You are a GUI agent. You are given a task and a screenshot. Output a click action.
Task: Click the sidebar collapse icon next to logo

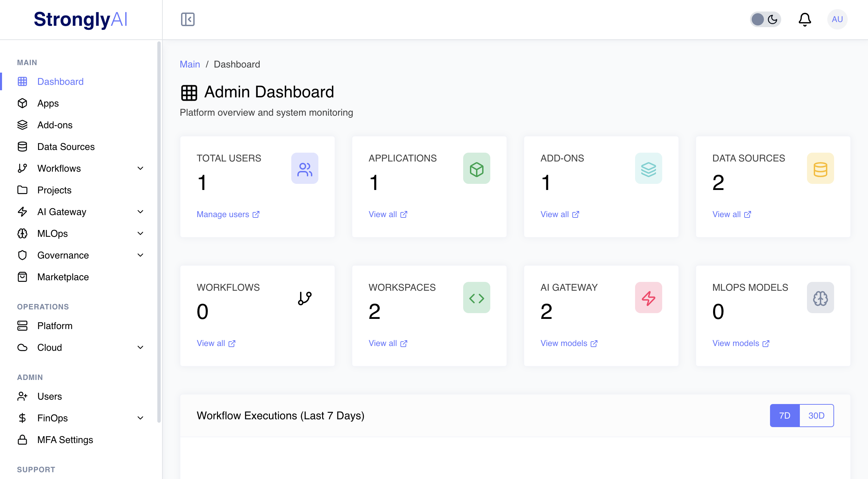click(188, 19)
